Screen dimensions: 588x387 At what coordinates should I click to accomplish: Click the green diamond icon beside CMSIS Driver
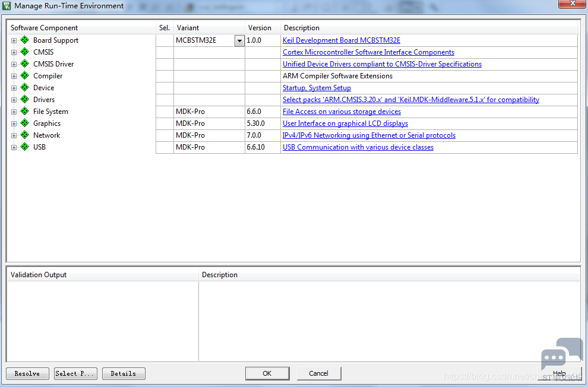point(25,64)
